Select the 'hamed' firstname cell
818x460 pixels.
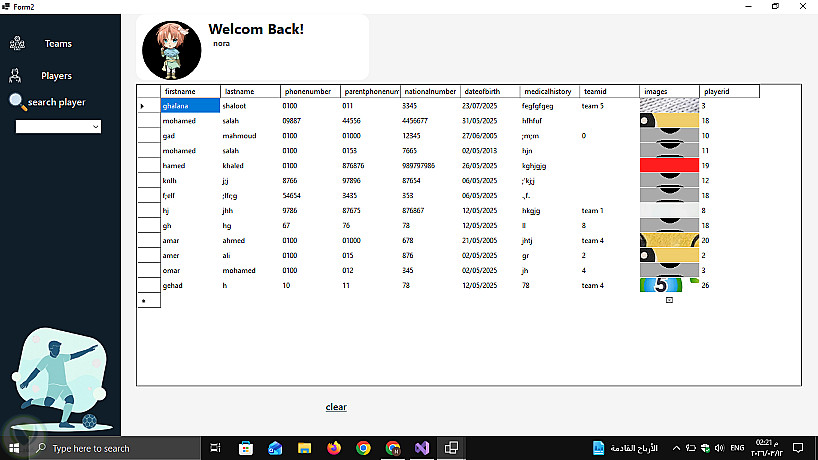pos(190,166)
